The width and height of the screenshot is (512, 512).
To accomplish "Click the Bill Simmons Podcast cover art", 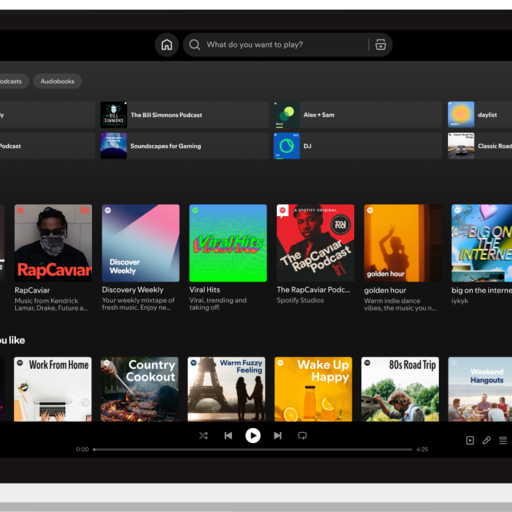I will [114, 115].
